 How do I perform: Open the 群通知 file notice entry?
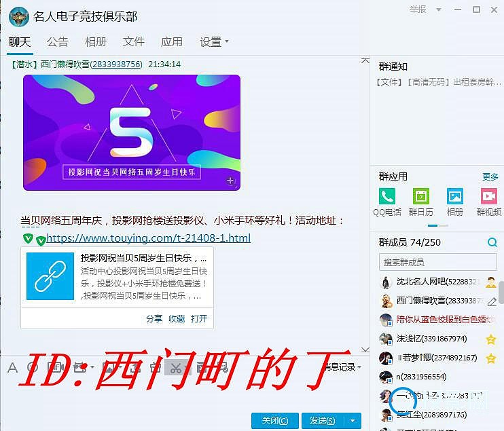(439, 83)
